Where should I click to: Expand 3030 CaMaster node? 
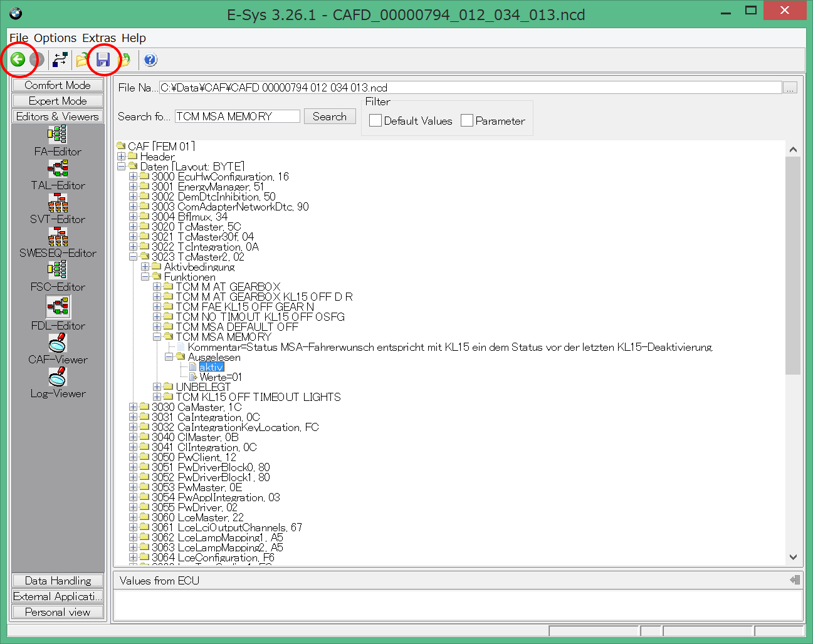click(x=134, y=407)
